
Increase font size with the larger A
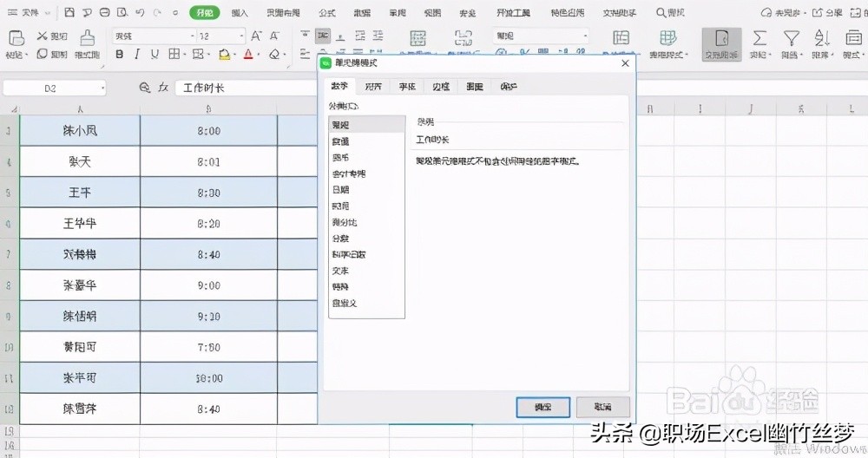click(256, 36)
